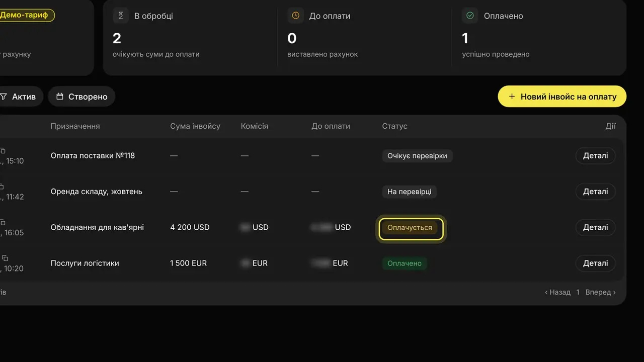Select the Оренда складу, жовтень text

pyautogui.click(x=96, y=192)
